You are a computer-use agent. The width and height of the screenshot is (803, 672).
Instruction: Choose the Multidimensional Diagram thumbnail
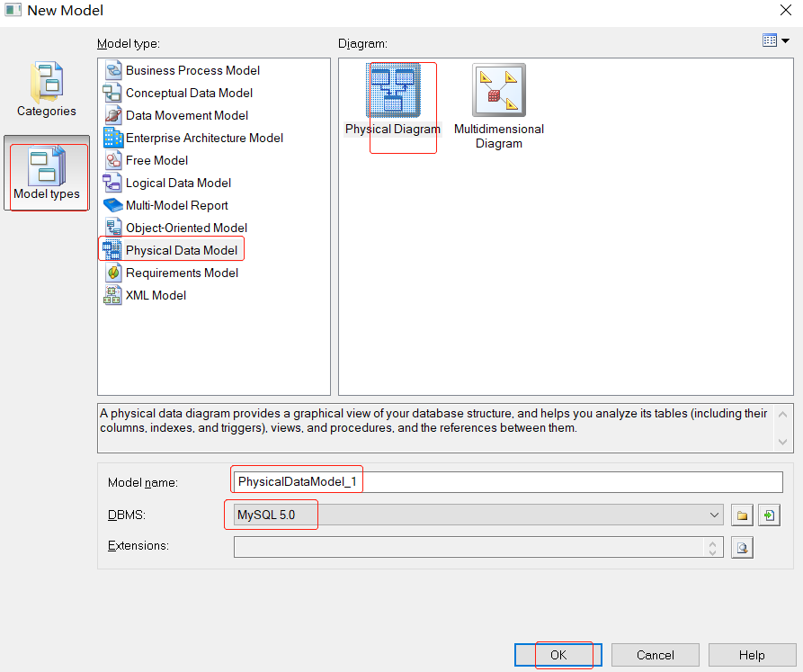coord(499,91)
